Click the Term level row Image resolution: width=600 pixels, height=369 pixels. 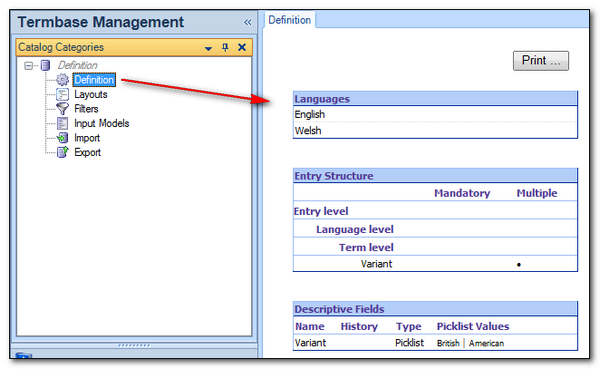435,247
